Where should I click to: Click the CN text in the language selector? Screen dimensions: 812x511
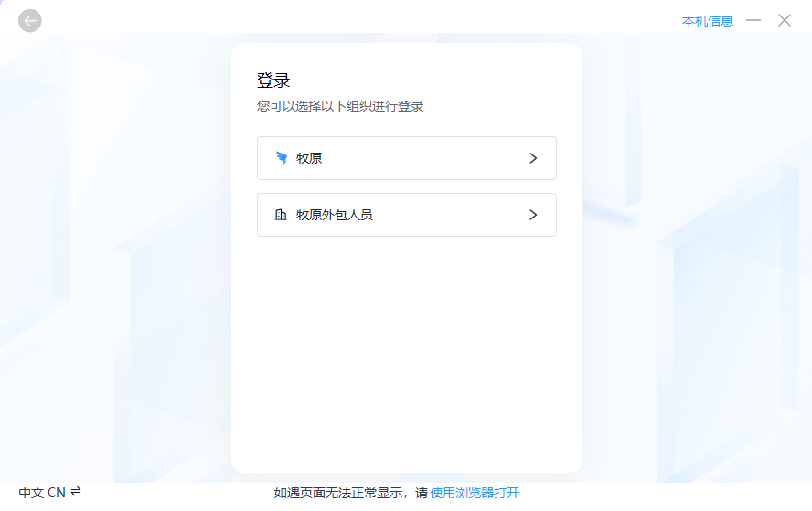point(57,492)
